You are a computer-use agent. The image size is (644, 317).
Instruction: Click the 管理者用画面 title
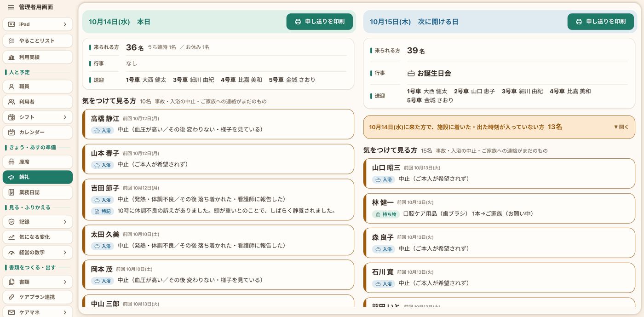[x=36, y=7]
